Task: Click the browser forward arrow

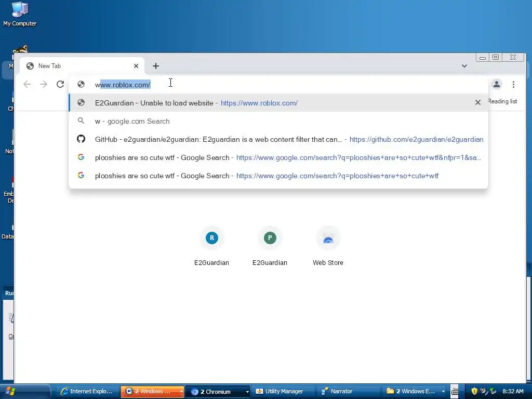Action: pyautogui.click(x=44, y=84)
